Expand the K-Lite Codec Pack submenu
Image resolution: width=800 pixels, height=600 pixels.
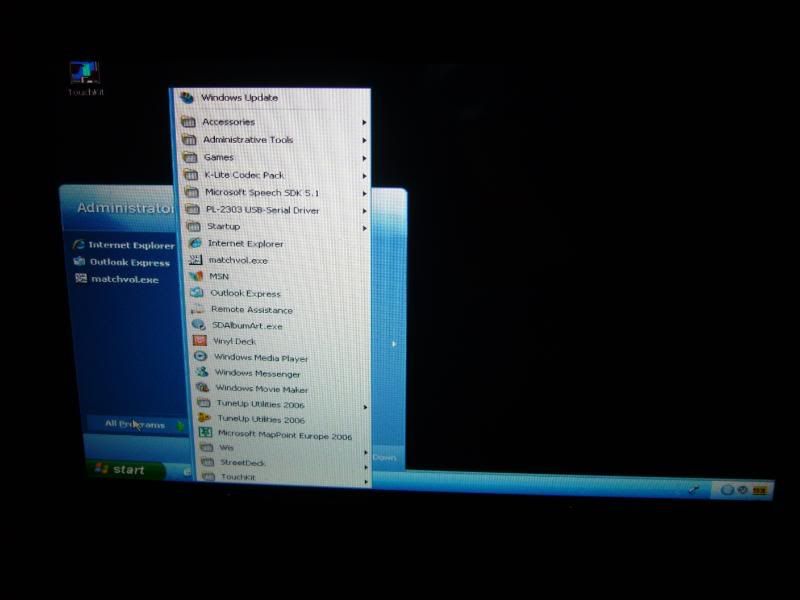coord(244,175)
